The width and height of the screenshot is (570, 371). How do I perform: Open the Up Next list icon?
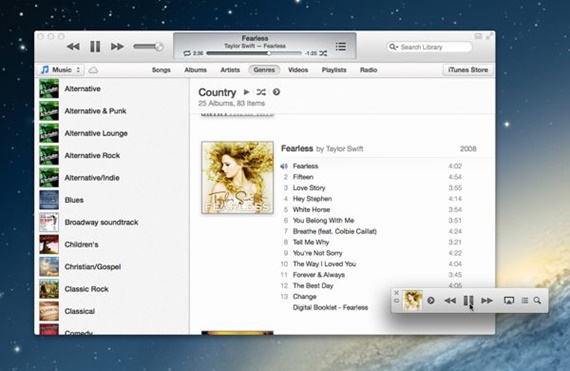tap(341, 47)
